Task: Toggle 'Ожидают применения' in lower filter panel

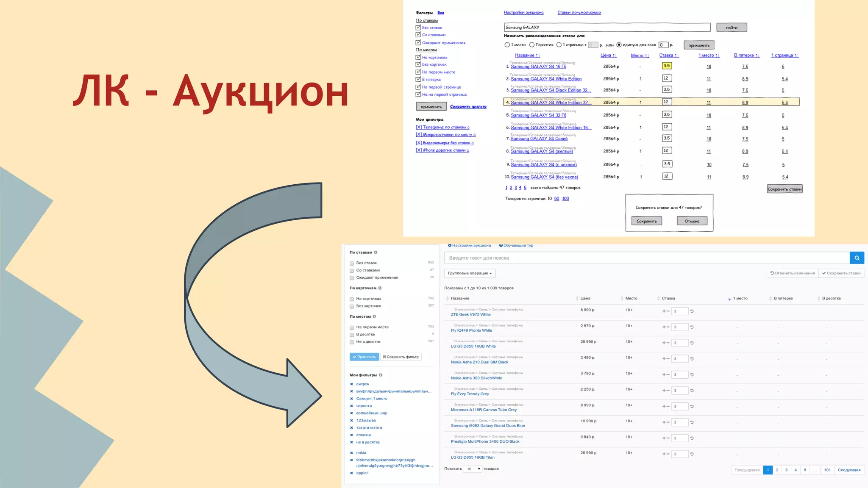Action: pyautogui.click(x=352, y=278)
